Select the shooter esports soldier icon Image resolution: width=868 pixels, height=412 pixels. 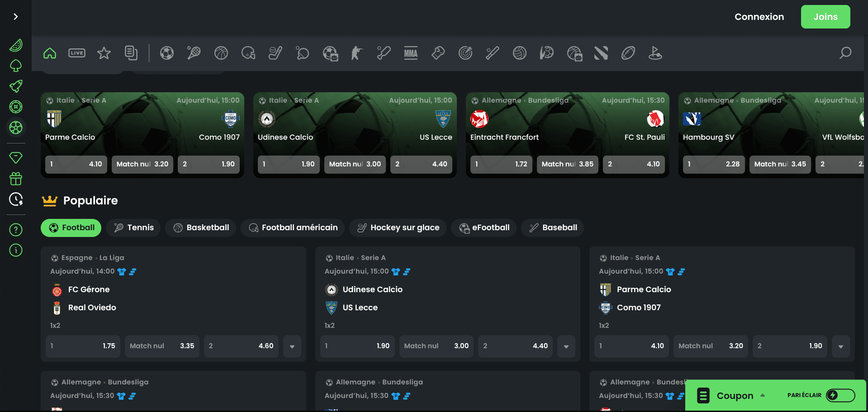point(357,53)
